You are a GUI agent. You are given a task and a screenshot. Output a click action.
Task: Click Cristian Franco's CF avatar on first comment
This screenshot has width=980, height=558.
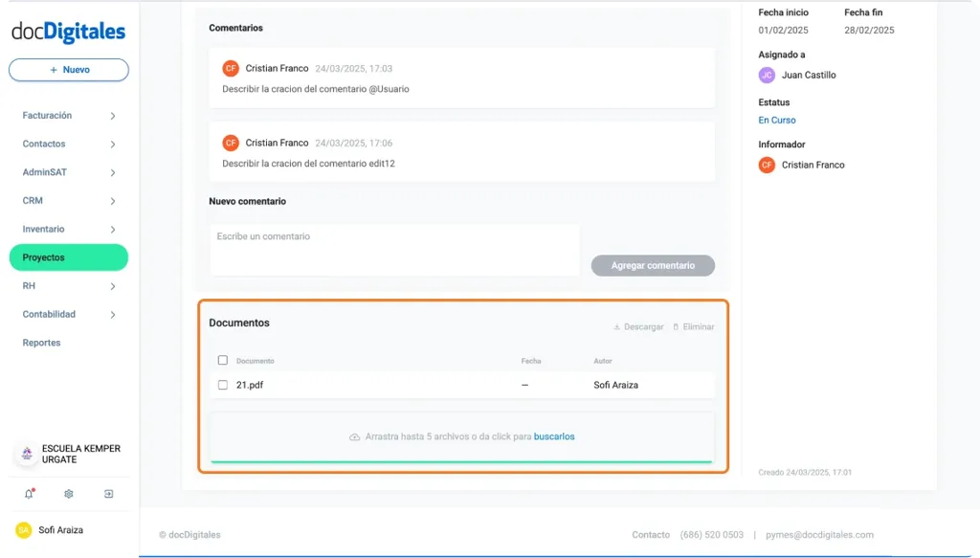tap(231, 68)
